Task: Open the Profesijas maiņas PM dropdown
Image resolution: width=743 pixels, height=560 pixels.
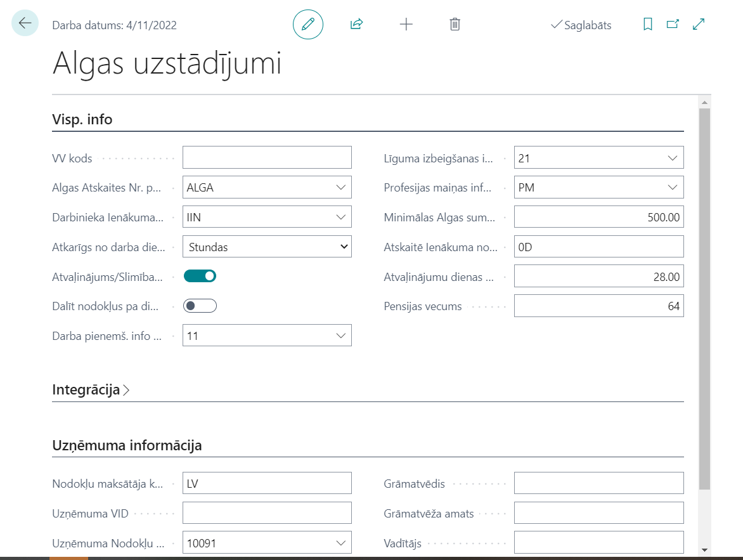Action: [673, 187]
